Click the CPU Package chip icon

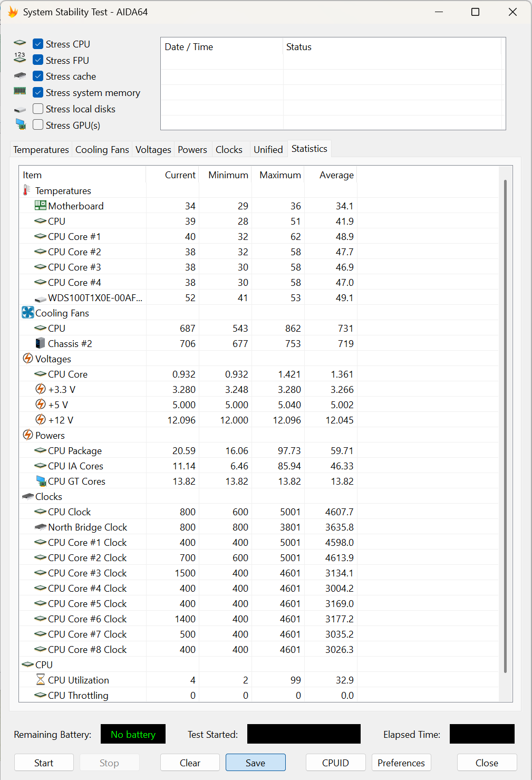click(41, 450)
